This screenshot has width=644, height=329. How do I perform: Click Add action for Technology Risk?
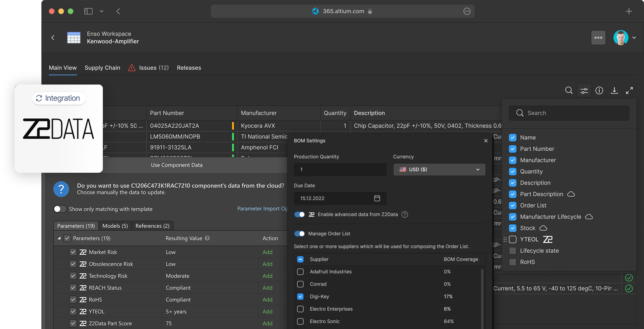click(267, 276)
